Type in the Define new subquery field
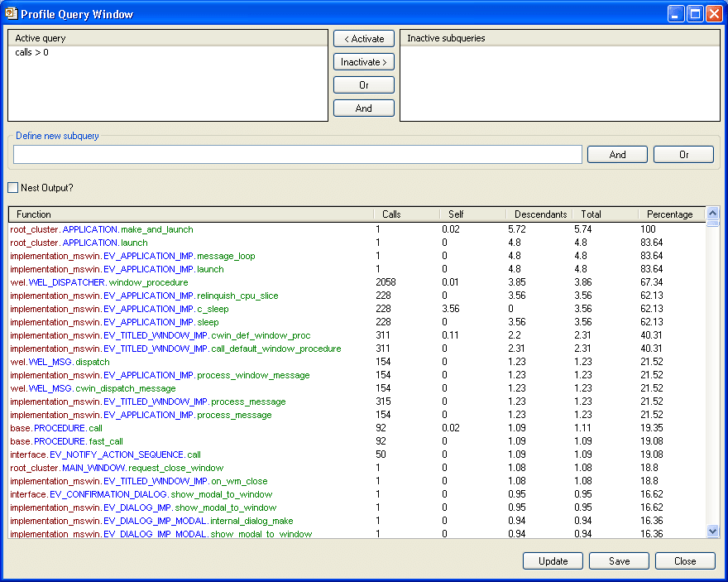 pos(298,155)
